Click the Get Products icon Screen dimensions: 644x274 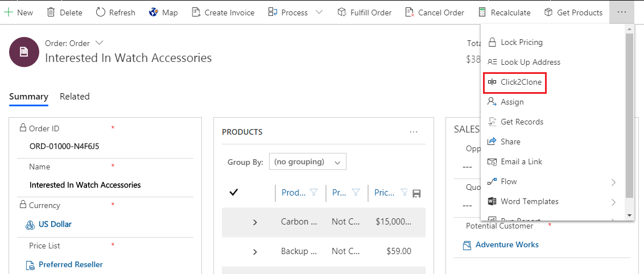548,13
